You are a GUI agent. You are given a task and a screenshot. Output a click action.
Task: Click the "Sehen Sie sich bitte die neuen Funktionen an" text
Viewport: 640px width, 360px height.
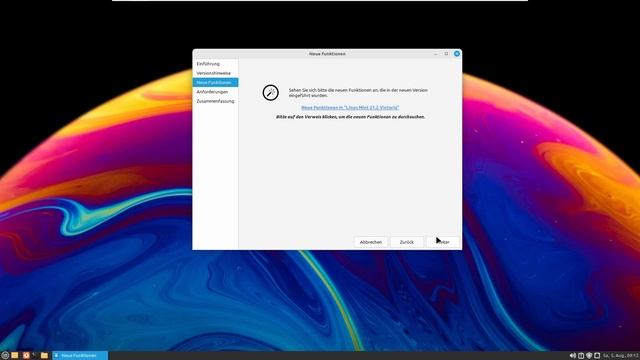click(358, 93)
